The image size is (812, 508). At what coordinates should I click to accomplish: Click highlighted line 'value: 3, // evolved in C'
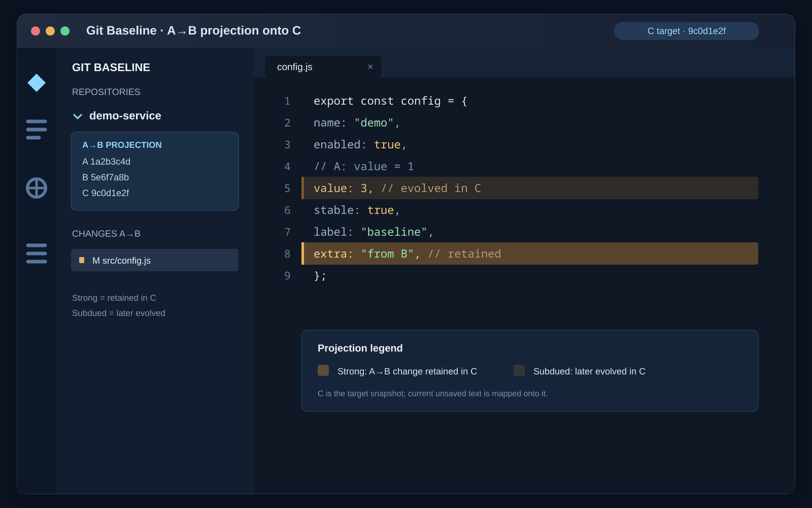click(530, 188)
